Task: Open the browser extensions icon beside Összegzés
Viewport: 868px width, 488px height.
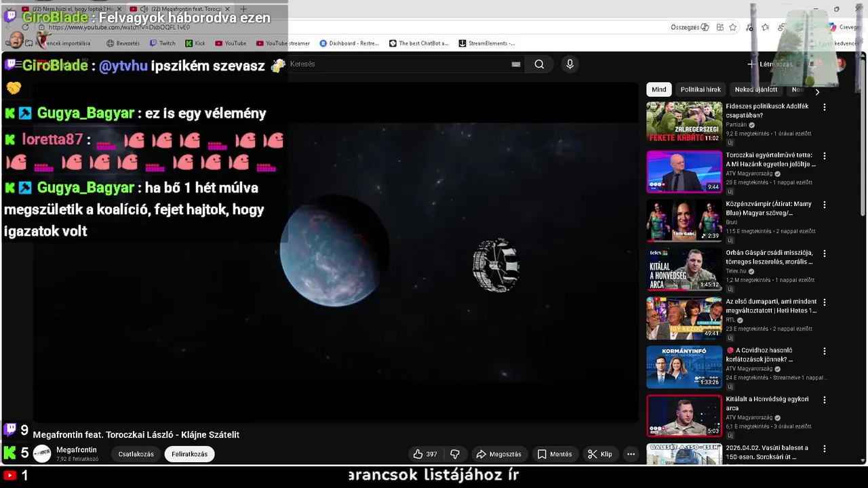Action: pos(719,27)
